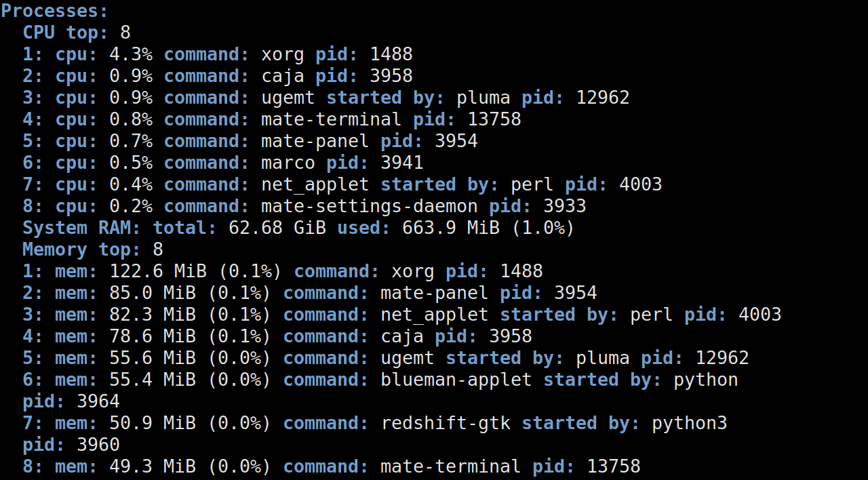Click "blueman-applet" command name
Image resolution: width=868 pixels, height=480 pixels.
pyautogui.click(x=456, y=380)
